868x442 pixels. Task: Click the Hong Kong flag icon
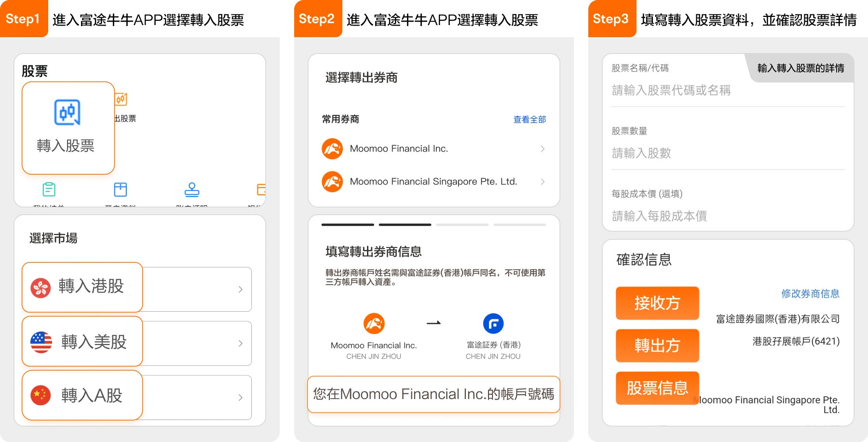41,288
